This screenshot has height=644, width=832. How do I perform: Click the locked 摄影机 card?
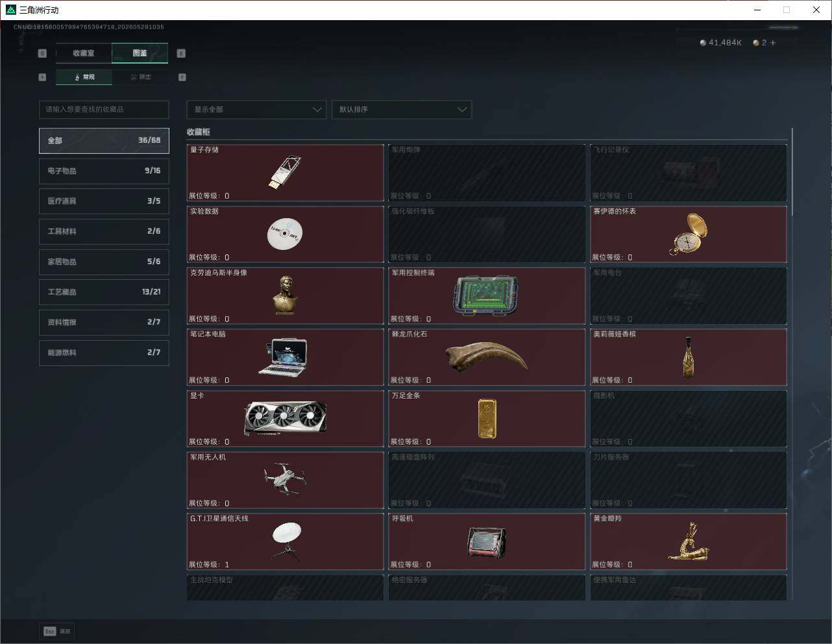click(688, 419)
